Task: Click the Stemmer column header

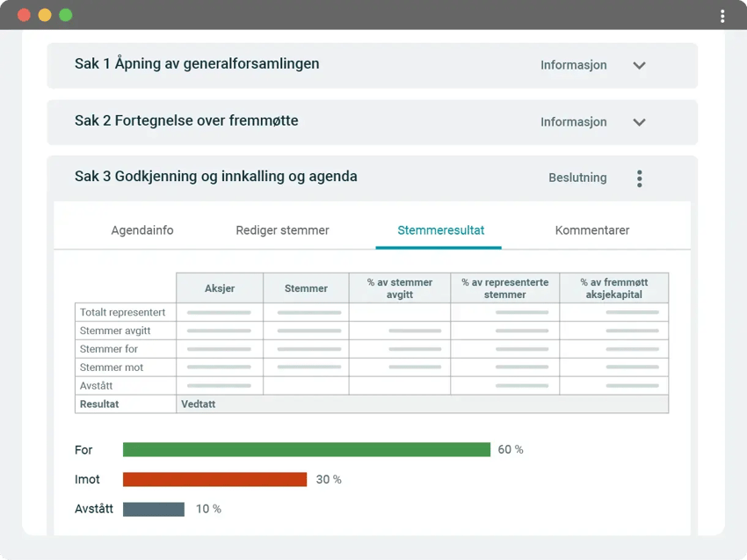Action: tap(306, 287)
